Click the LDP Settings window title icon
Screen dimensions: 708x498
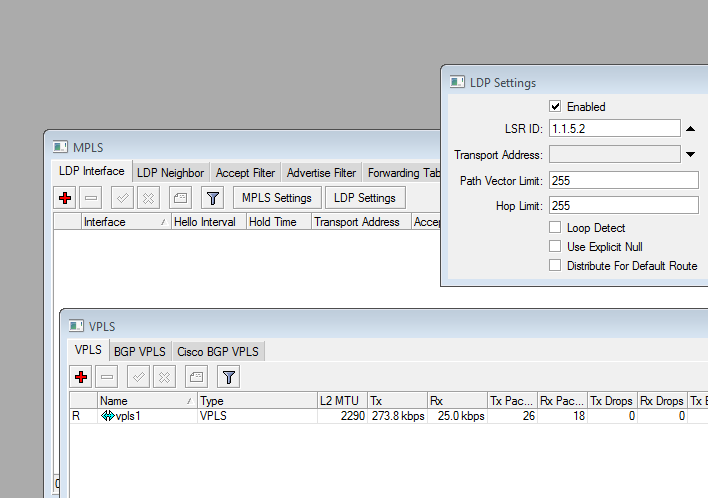pos(457,82)
